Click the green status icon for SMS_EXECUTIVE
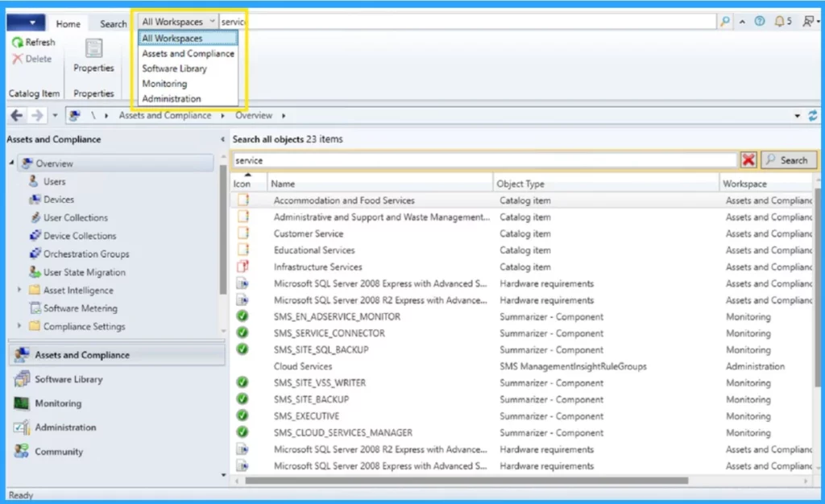This screenshot has width=825, height=504. pyautogui.click(x=242, y=415)
